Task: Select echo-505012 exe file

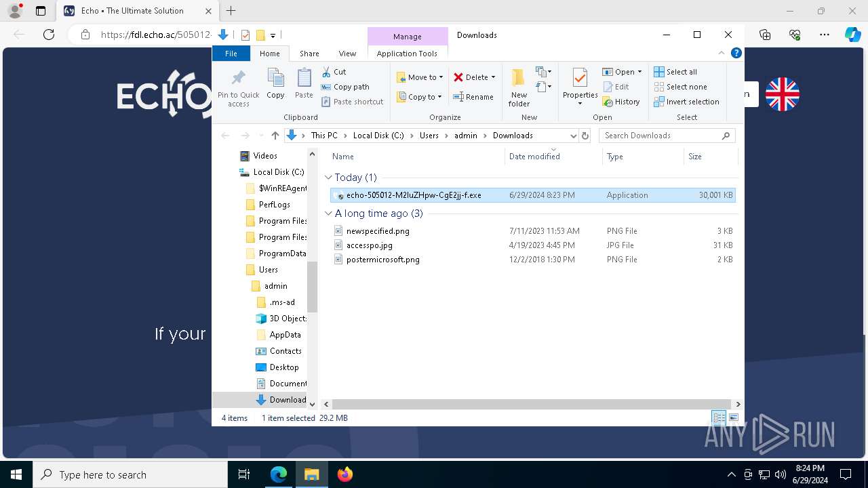Action: 533,195
